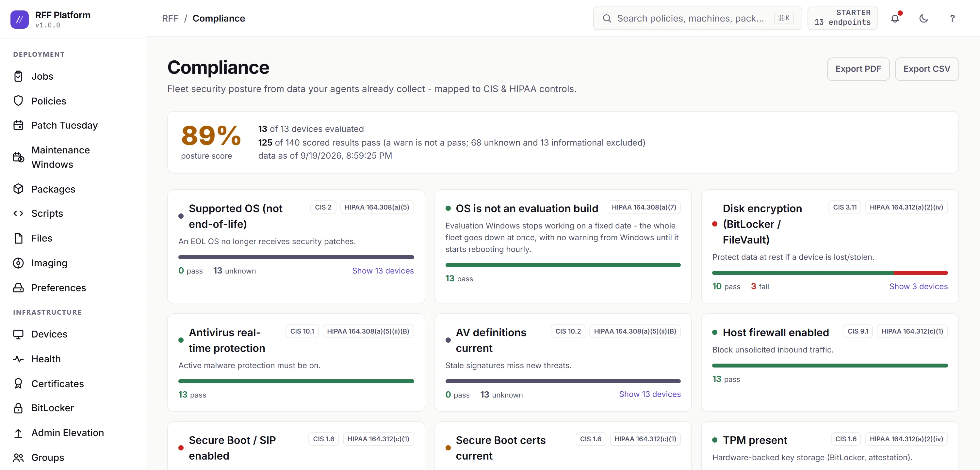Open help question mark icon

point(952,18)
